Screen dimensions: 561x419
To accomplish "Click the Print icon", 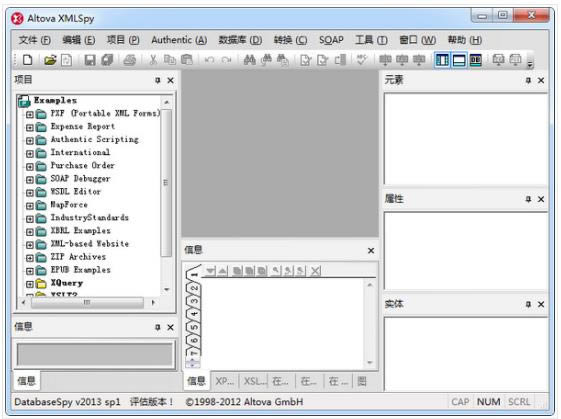I will click(130, 60).
